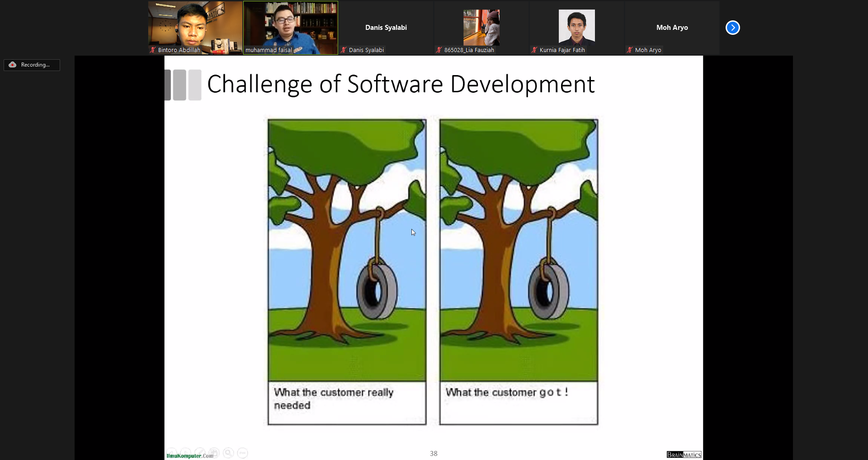
Task: Click the Brainmatics logo on slide
Action: [x=684, y=455]
